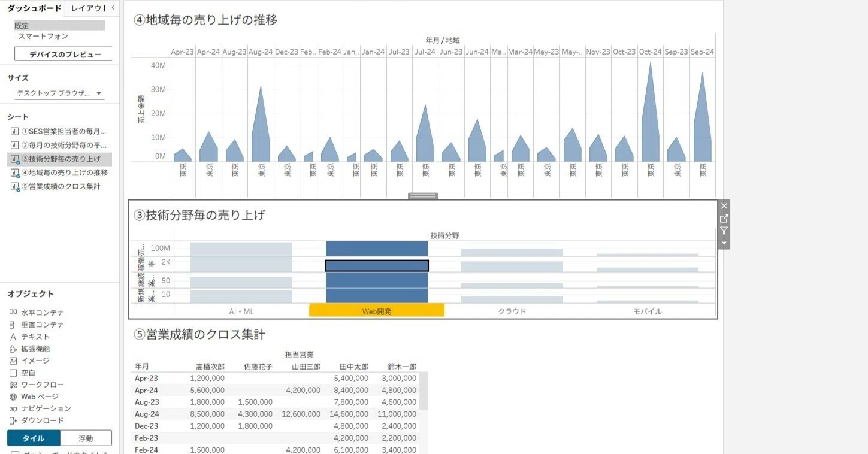Switch to the ダッシュボード tab
Image resolution: width=868 pixels, height=454 pixels.
click(x=34, y=8)
